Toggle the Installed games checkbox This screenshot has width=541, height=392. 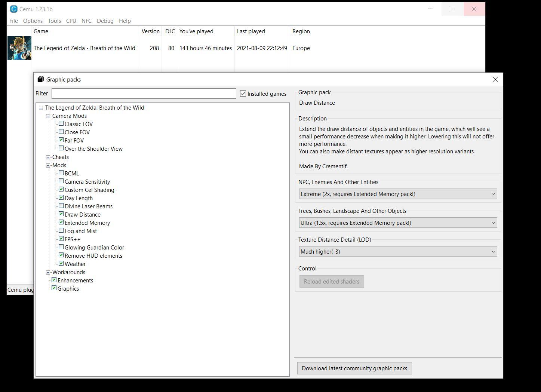(x=243, y=94)
